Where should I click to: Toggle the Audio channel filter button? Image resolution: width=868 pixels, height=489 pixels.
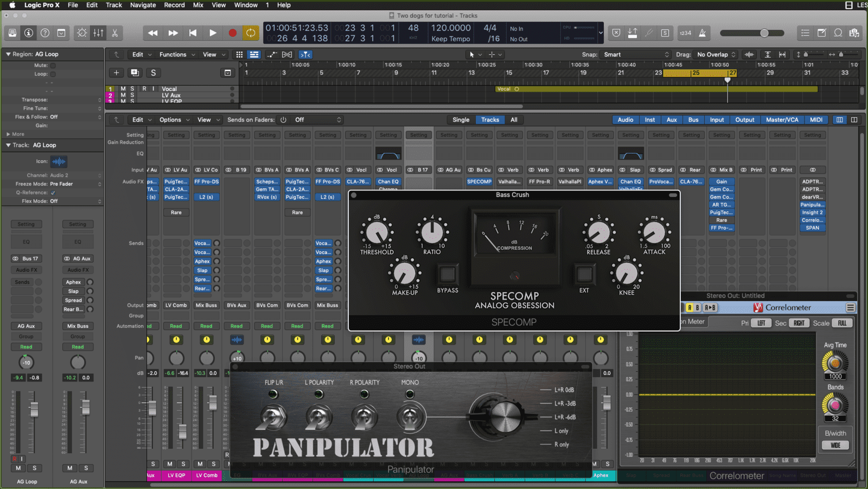point(626,120)
